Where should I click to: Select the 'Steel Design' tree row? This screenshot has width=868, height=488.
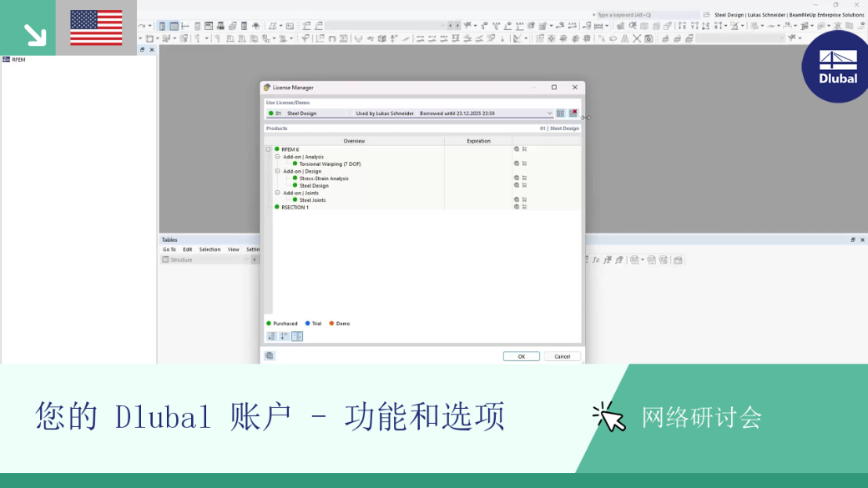coord(314,185)
